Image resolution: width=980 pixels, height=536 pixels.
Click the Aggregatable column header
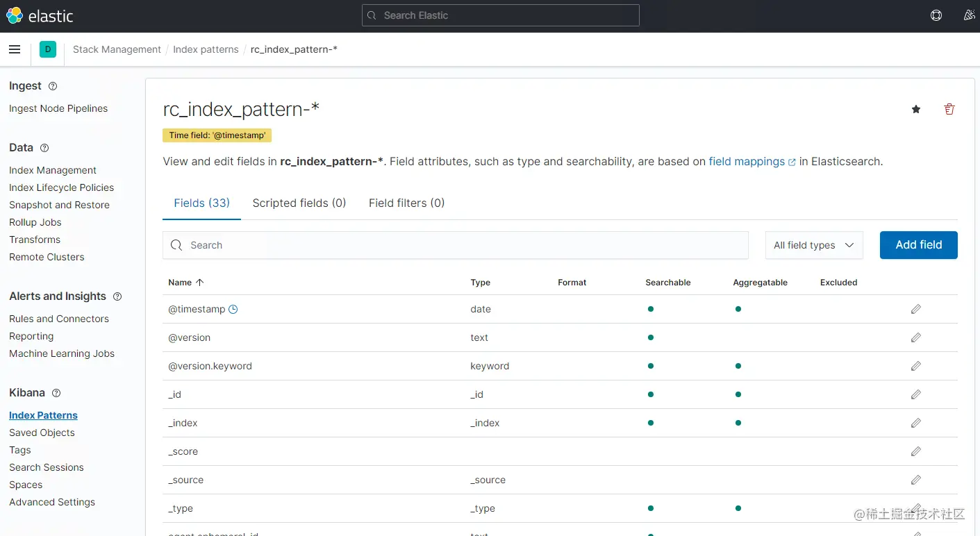tap(761, 283)
